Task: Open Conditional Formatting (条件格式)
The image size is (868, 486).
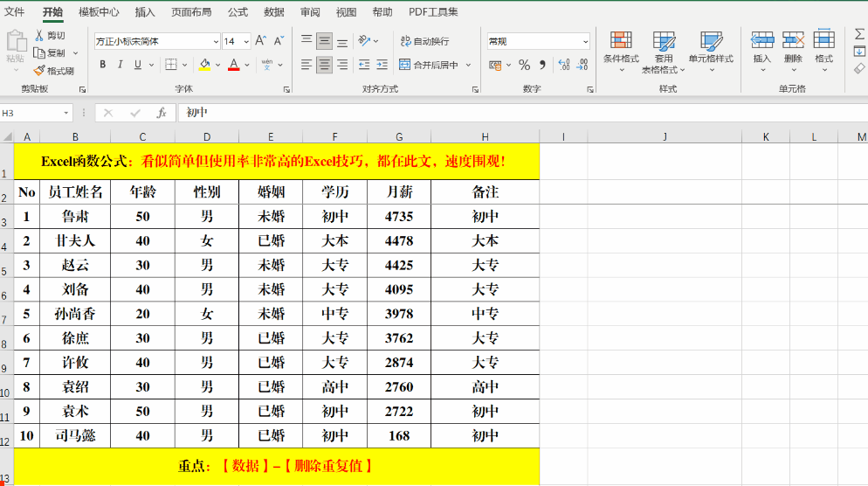Action: [x=621, y=52]
